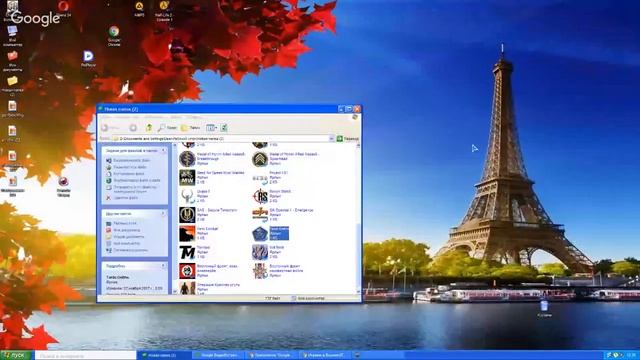The height and width of the screenshot is (360, 640).
Task: Open My Computer desktop icon
Action: [12, 36]
